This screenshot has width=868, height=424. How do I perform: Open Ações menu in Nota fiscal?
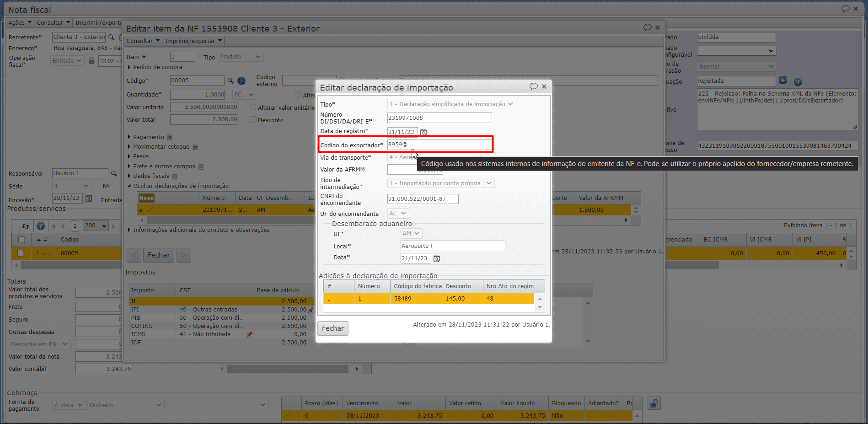[20, 22]
